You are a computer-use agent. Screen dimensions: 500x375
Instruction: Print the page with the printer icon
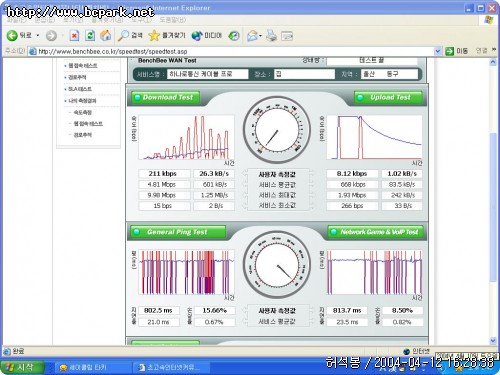click(x=271, y=36)
